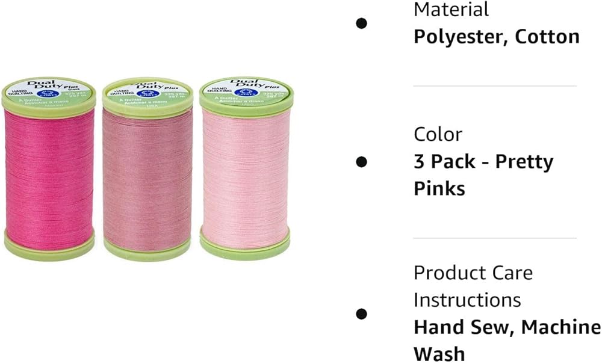Click the green top cap of hot pink spool
The image size is (602, 364).
coord(49,97)
